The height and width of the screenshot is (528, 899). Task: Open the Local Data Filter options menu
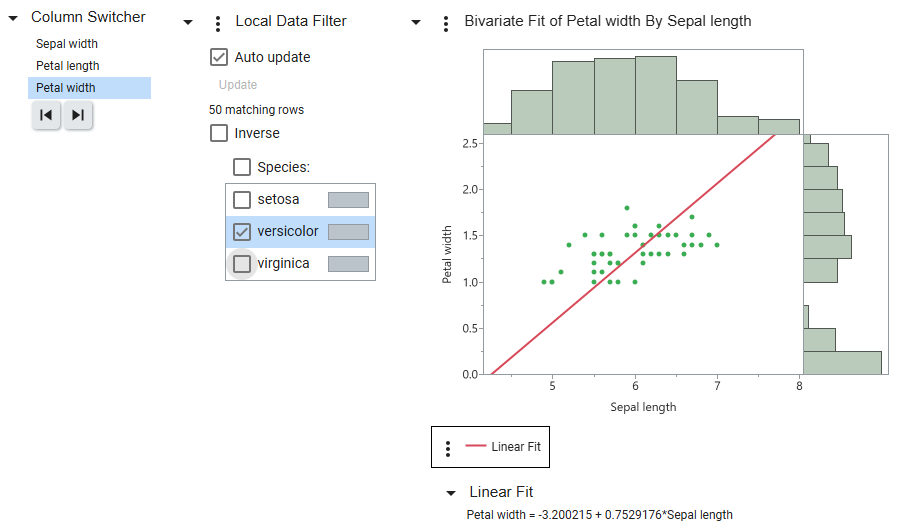pyautogui.click(x=218, y=23)
